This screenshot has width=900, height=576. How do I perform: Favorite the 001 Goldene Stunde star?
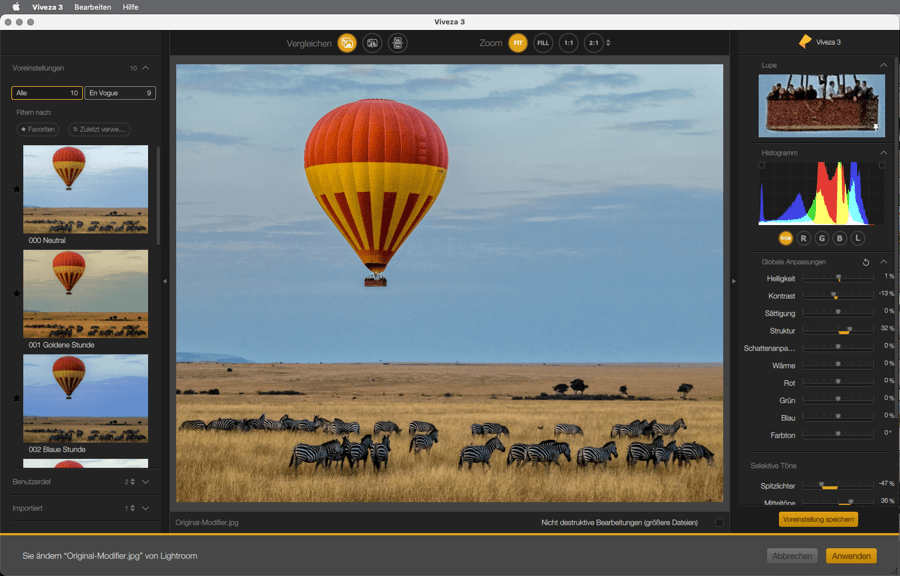17,293
